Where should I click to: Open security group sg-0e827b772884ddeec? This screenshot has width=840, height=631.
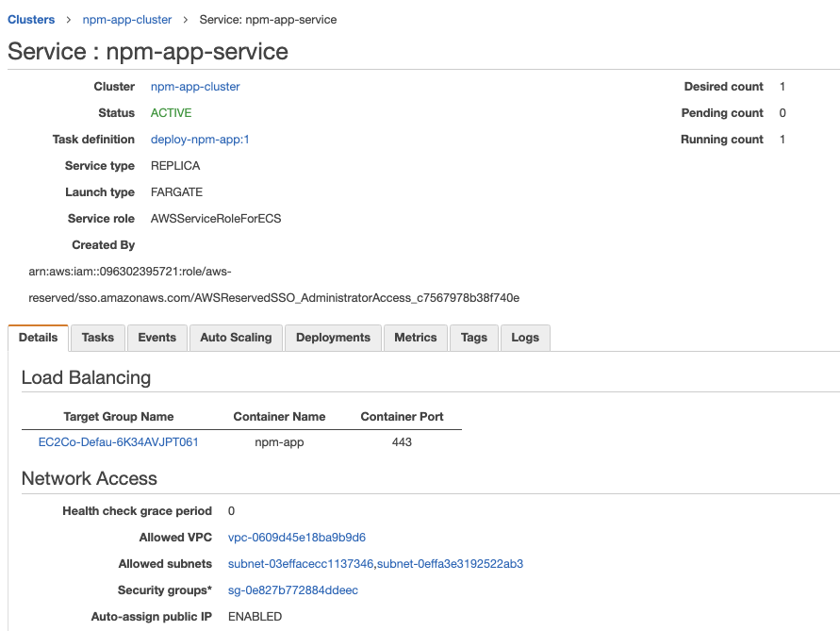293,590
